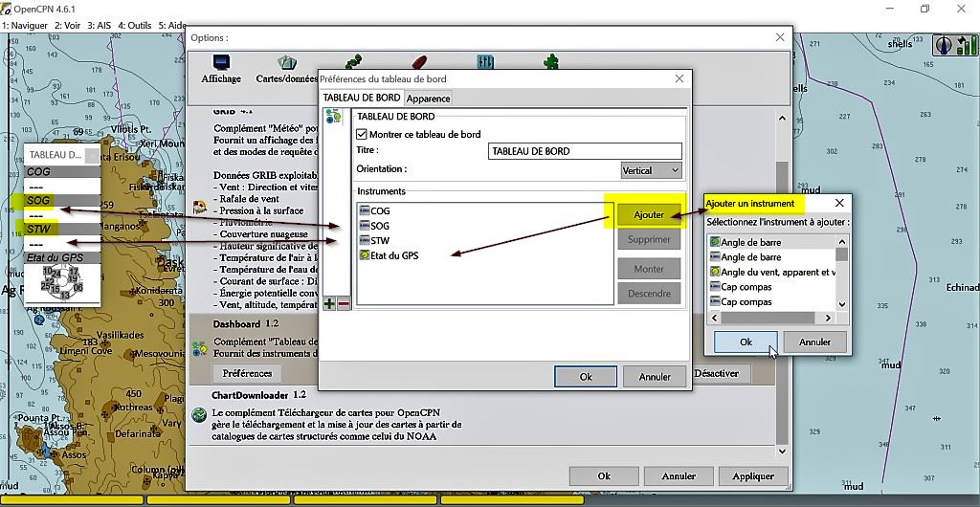Click the SOG instrument icon

coord(365,226)
